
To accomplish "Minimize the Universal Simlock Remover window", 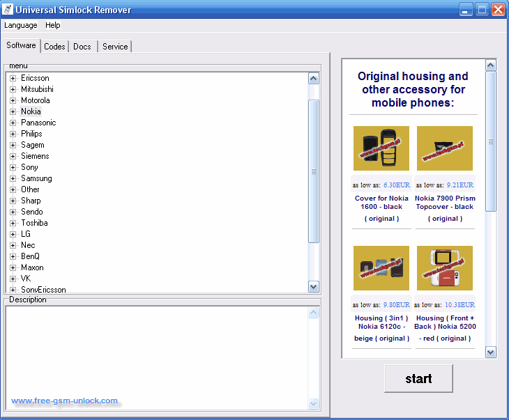I will click(466, 10).
